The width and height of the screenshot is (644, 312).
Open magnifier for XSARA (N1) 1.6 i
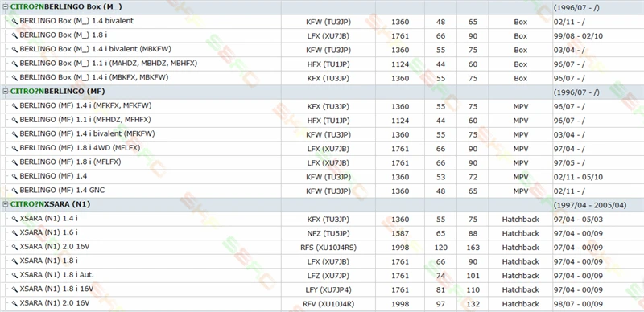coord(14,233)
